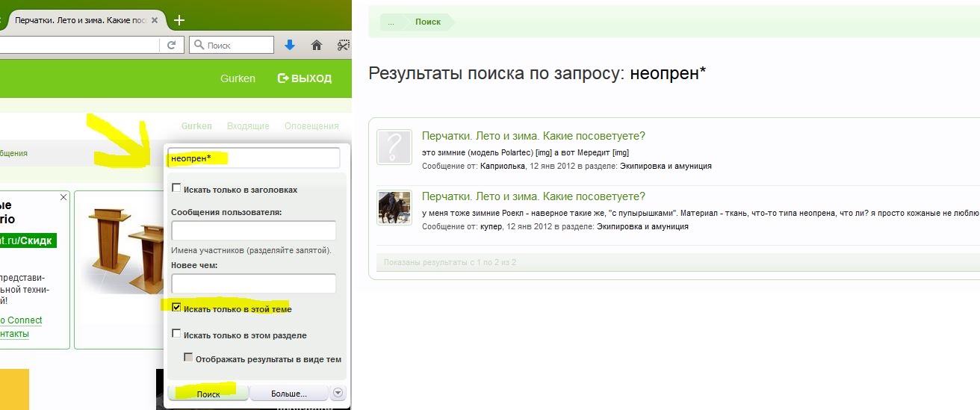Enable Искать только в заголовках checkbox
Image resolution: width=980 pixels, height=410 pixels.
(176, 189)
